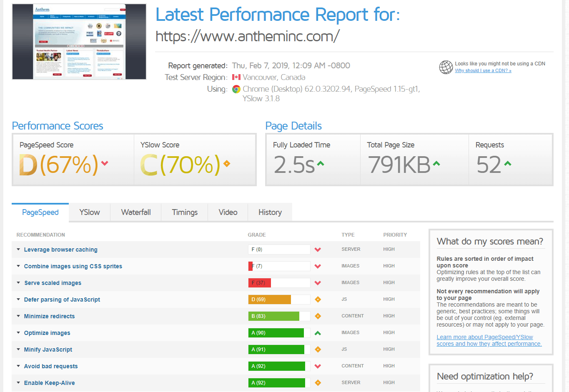This screenshot has height=392, width=569.
Task: Select the PageSpeed tab
Action: click(40, 212)
